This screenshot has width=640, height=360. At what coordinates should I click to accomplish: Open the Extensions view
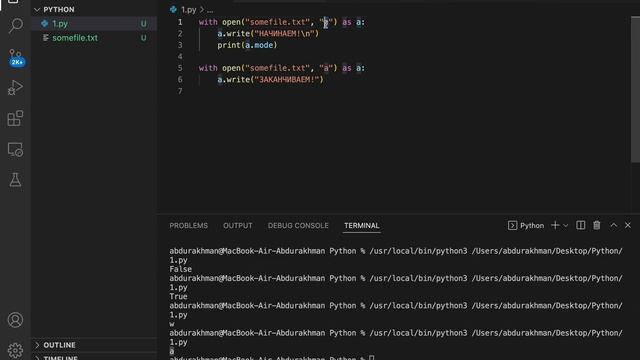16,118
